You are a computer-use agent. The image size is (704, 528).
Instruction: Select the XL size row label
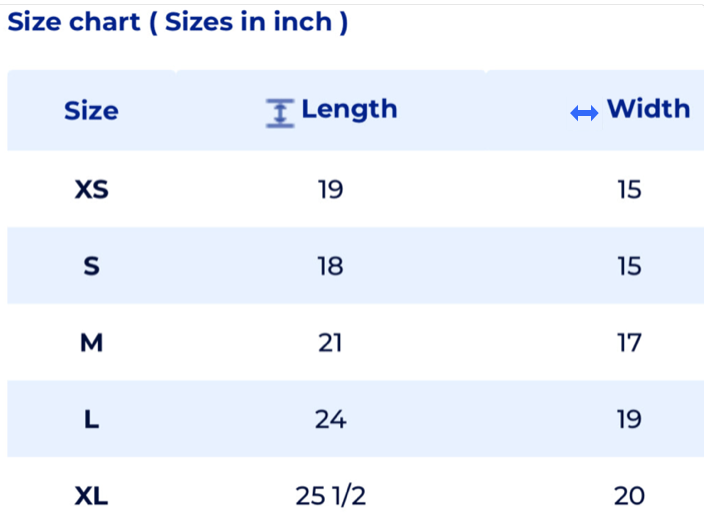coord(91,496)
